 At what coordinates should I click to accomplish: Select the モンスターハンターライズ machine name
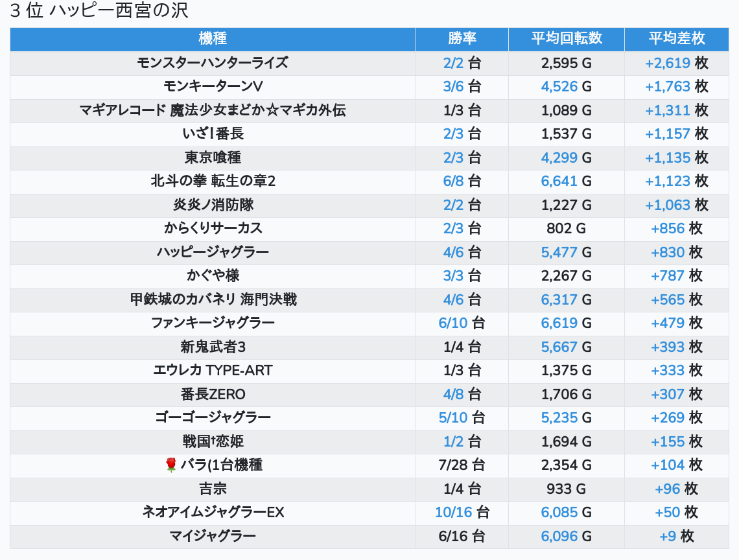click(x=213, y=63)
